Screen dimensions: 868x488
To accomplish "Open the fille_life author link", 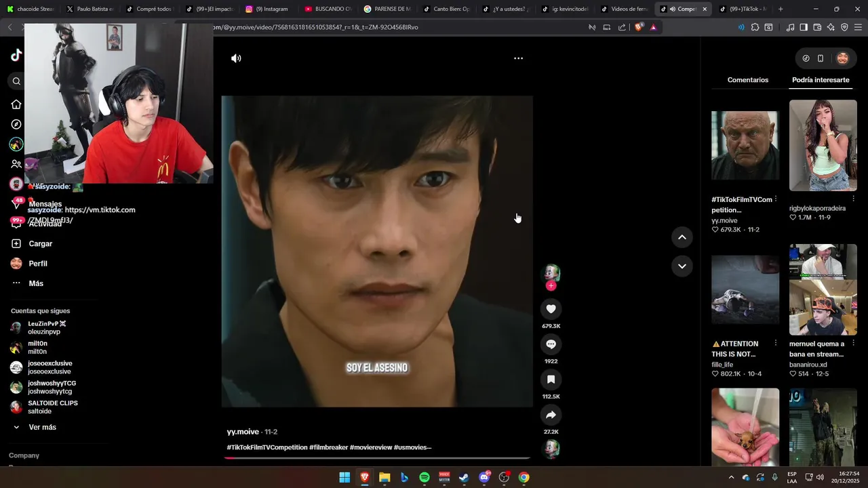I will 722,365.
